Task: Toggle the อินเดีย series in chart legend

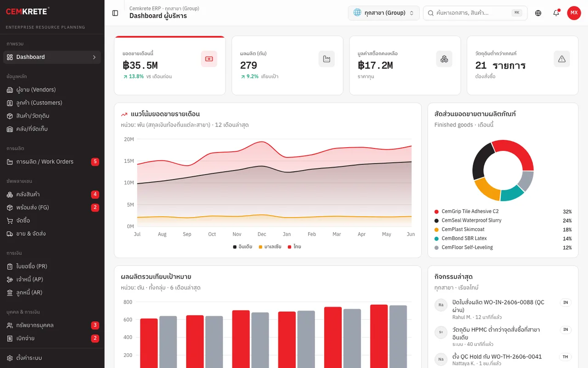Action: tap(243, 247)
